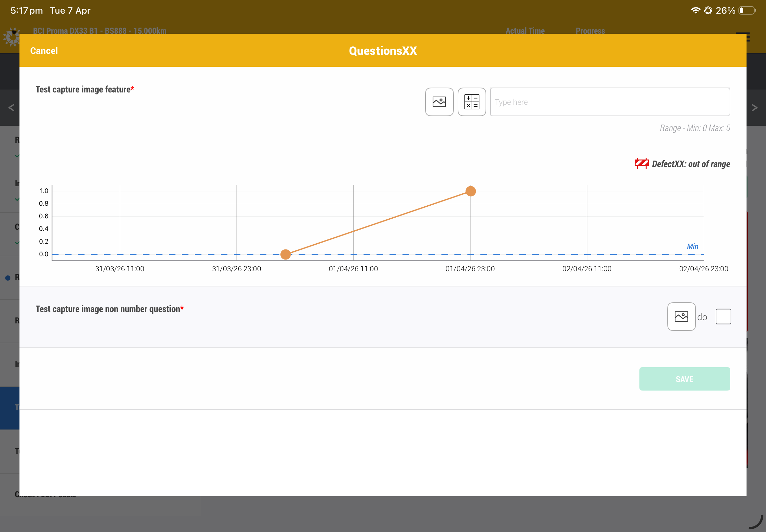The width and height of the screenshot is (766, 532).
Task: Tap image capture icon for first question
Action: coord(439,102)
